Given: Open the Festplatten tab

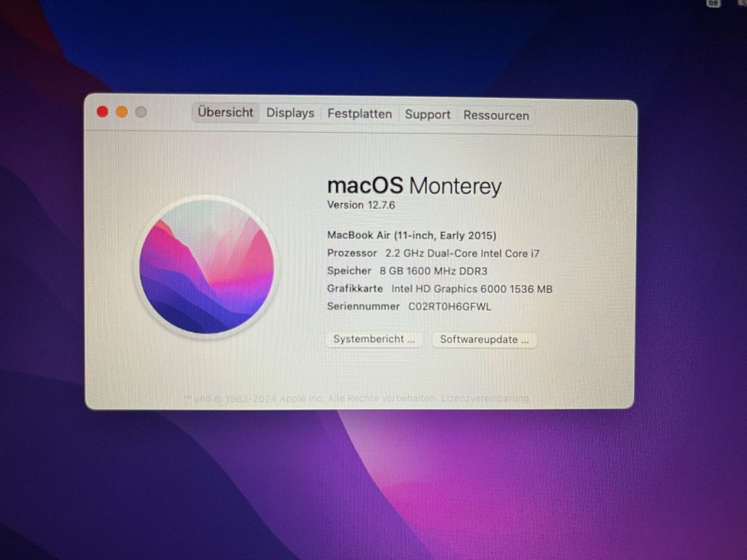Looking at the screenshot, I should point(359,114).
